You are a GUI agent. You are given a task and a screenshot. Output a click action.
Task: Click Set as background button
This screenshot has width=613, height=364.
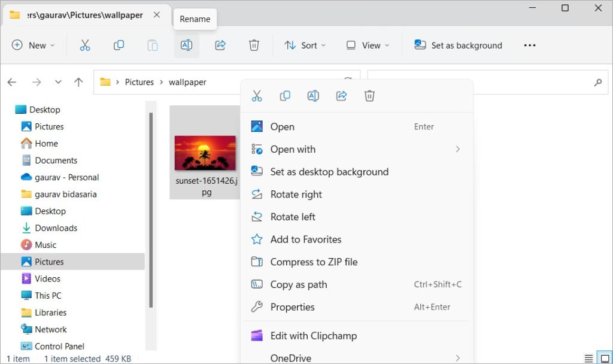tap(459, 45)
